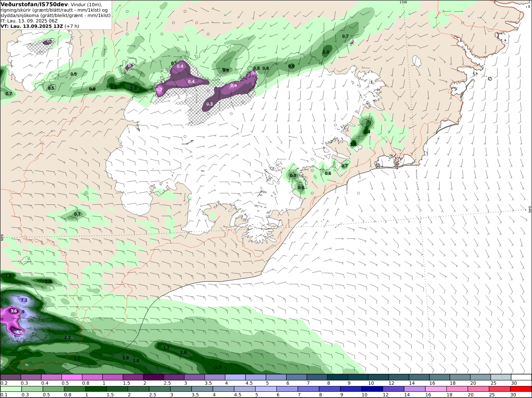This screenshot has height=398, width=532.
Task: Pick the snow legend swatch labeled 25
Action: tap(501, 377)
